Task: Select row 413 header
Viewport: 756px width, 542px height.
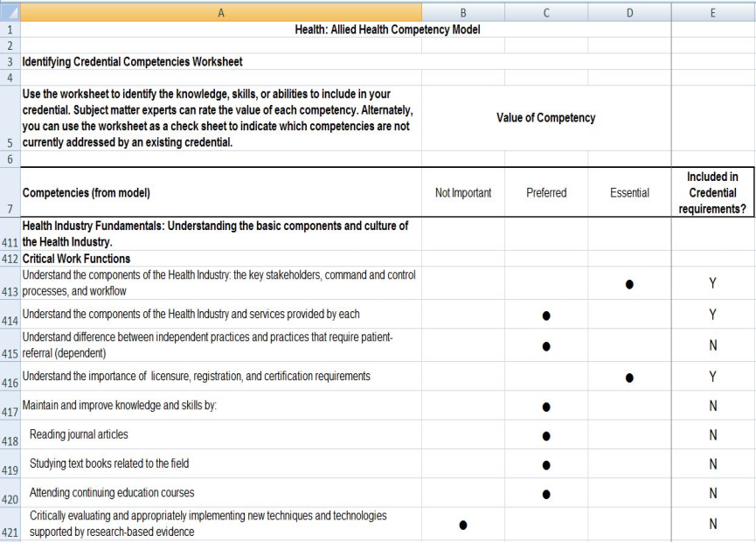Action: click(9, 282)
